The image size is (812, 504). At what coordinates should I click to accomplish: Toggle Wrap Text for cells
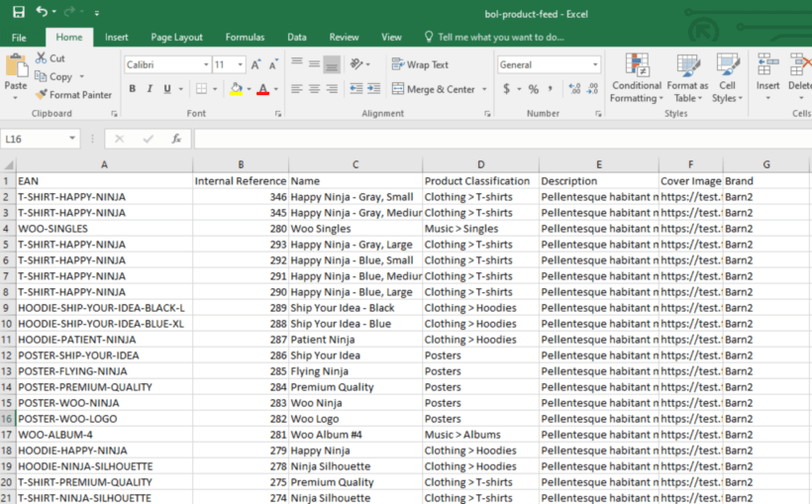(x=420, y=64)
